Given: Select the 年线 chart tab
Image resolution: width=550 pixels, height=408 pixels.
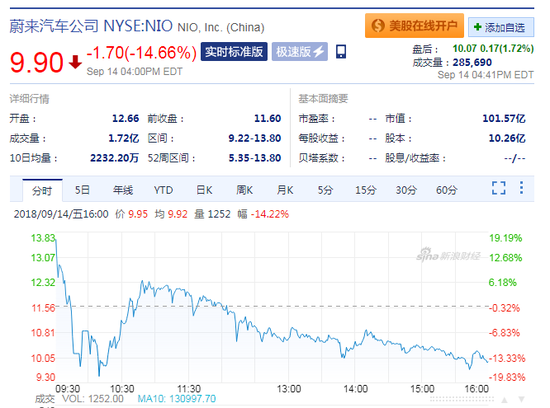Looking at the screenshot, I should tap(123, 190).
